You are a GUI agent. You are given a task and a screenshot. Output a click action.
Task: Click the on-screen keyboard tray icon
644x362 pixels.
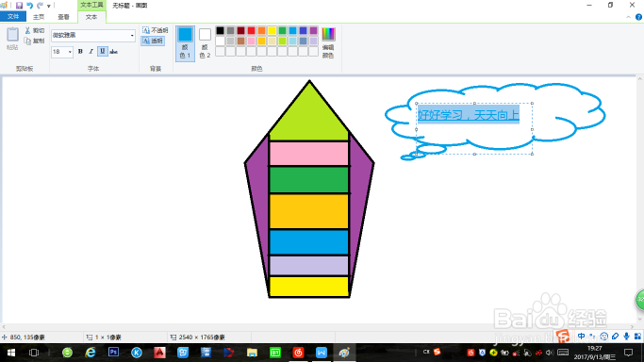(563, 353)
